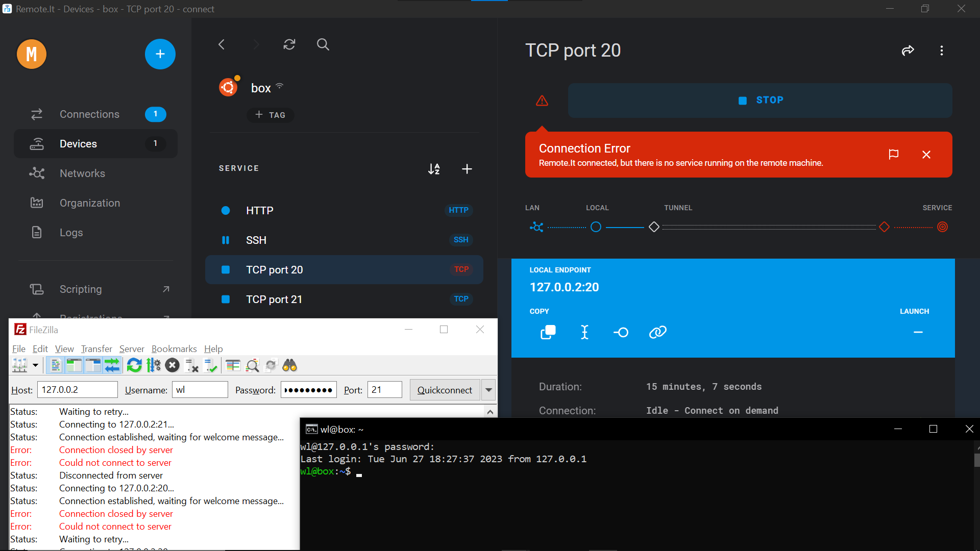Click the Username field containing wl
This screenshot has height=551, width=980.
200,390
